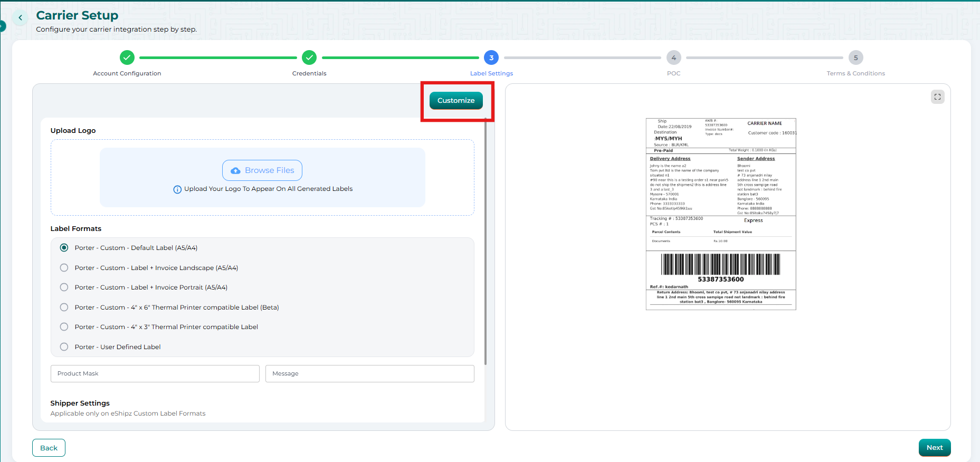
Task: Click the POC step label text
Action: point(673,73)
